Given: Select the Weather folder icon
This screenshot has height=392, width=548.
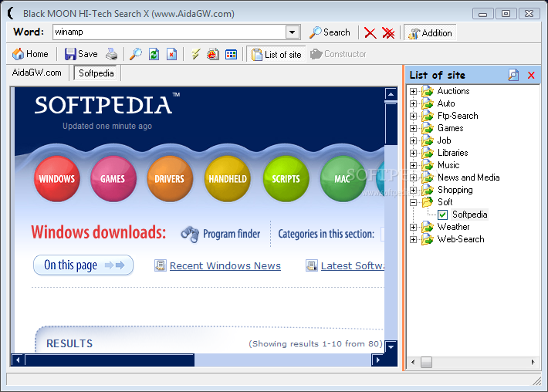Looking at the screenshot, I should click(x=428, y=227).
